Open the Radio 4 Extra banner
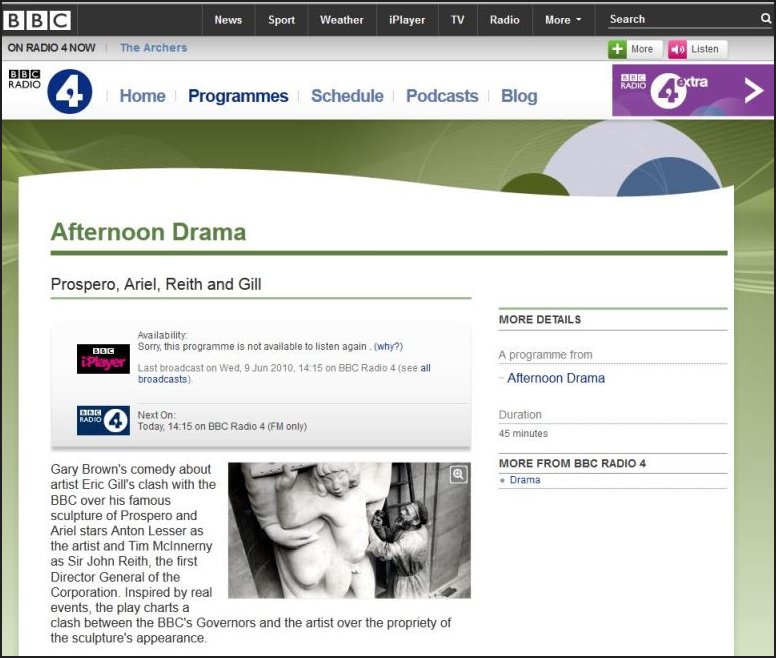 pos(692,91)
